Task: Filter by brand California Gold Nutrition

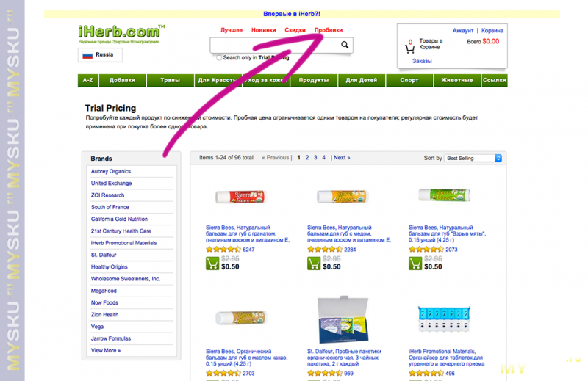Action: [119, 219]
